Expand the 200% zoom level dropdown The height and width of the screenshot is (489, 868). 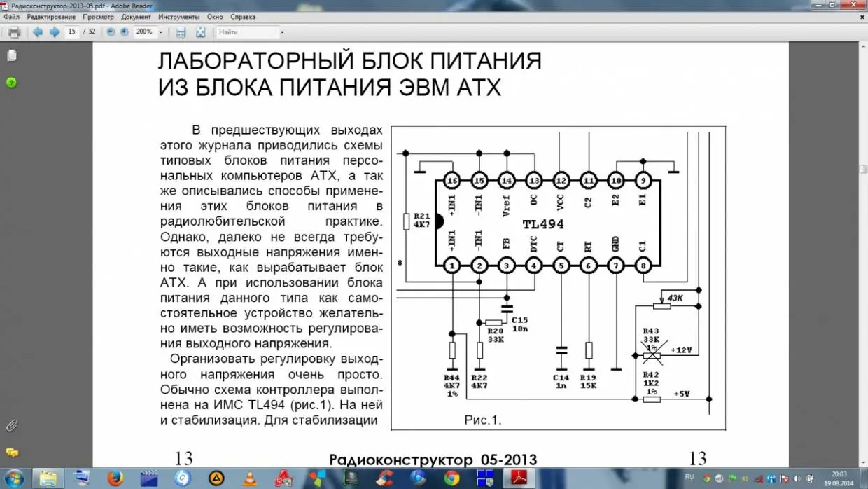pos(160,32)
